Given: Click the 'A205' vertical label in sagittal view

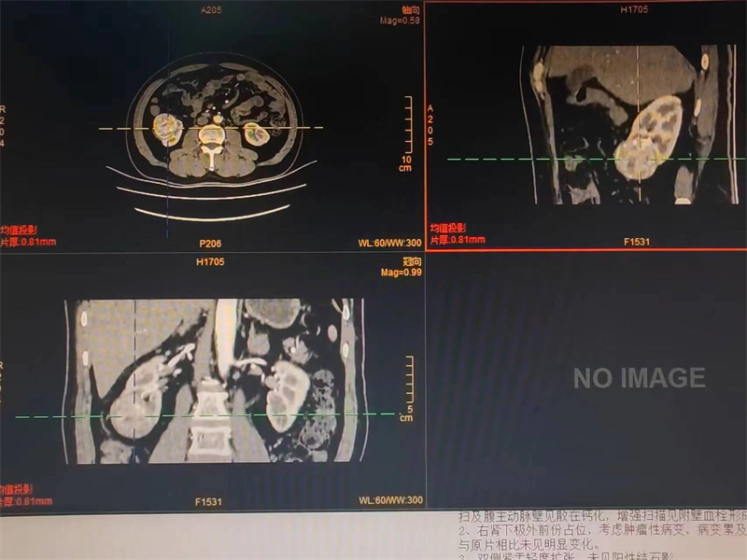Looking at the screenshot, I should [x=430, y=125].
